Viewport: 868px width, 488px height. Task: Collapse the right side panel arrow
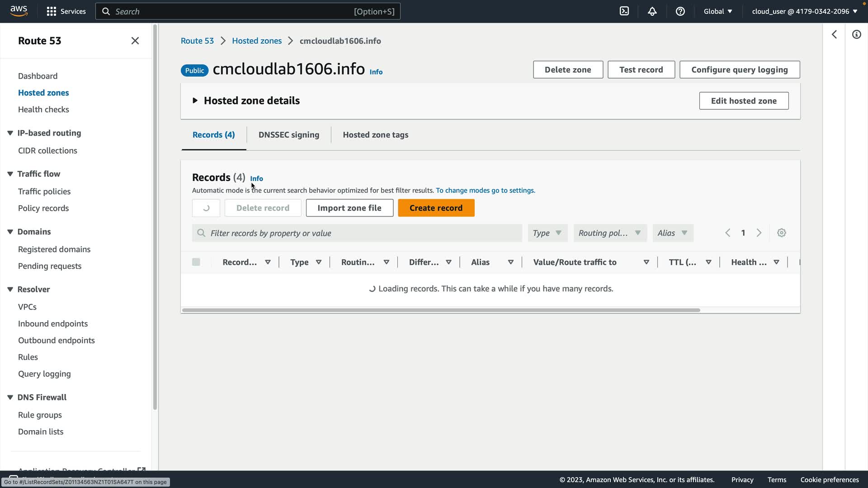click(834, 34)
